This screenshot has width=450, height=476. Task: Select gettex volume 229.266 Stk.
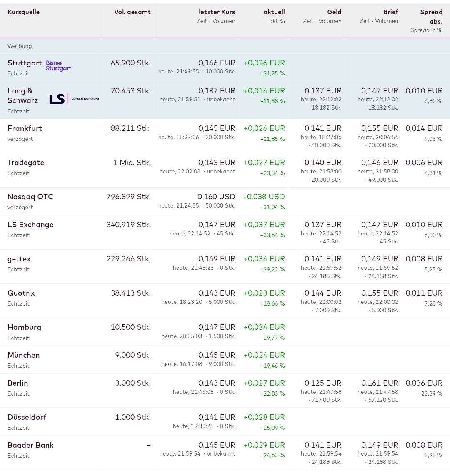129,259
